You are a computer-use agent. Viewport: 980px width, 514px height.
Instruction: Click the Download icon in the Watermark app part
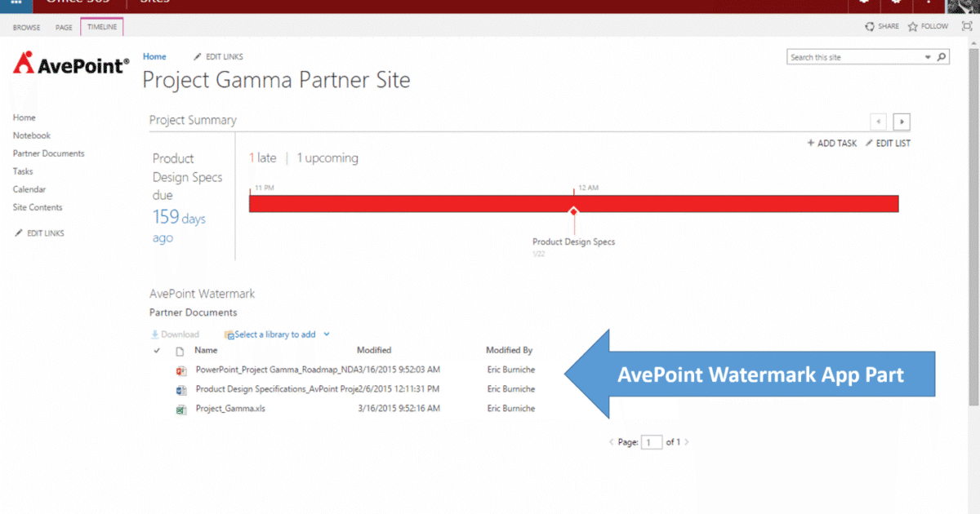154,334
